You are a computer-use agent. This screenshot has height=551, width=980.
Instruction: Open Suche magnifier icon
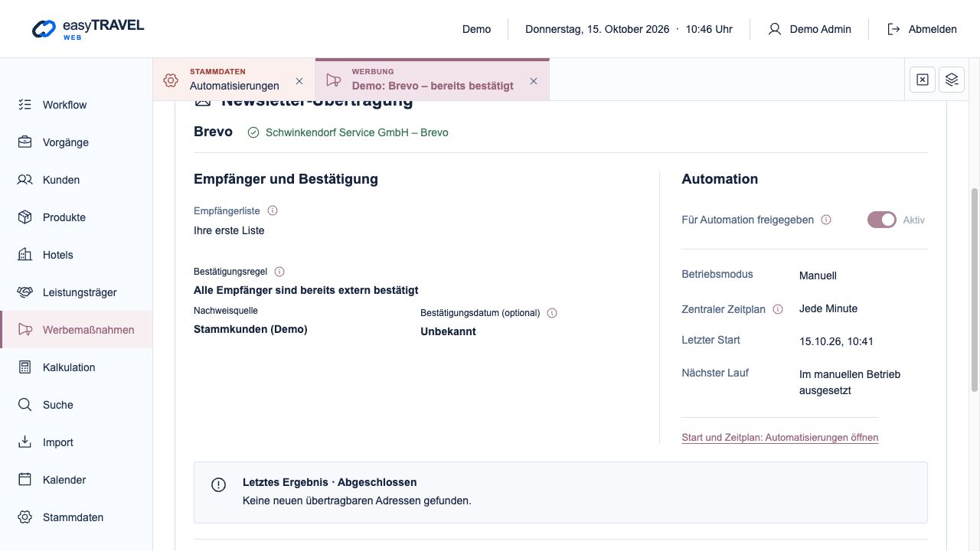coord(25,405)
